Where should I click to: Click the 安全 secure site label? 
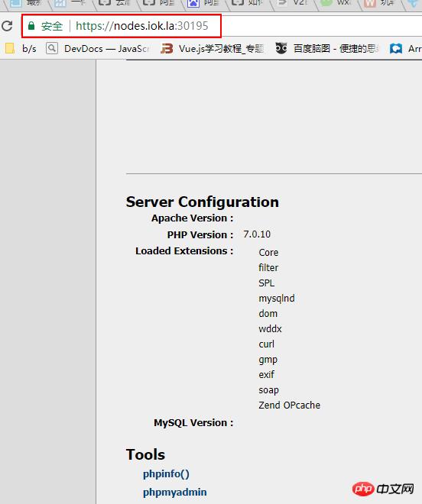point(52,26)
